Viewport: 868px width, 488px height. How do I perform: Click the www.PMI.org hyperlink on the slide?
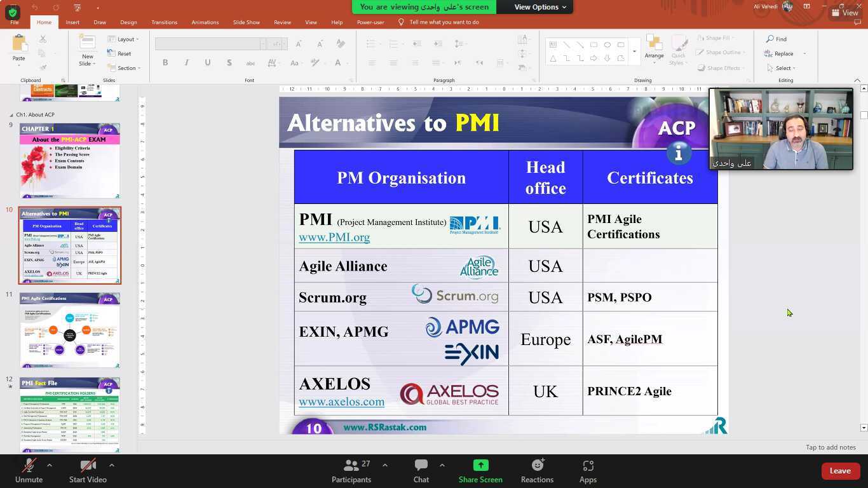[334, 237]
